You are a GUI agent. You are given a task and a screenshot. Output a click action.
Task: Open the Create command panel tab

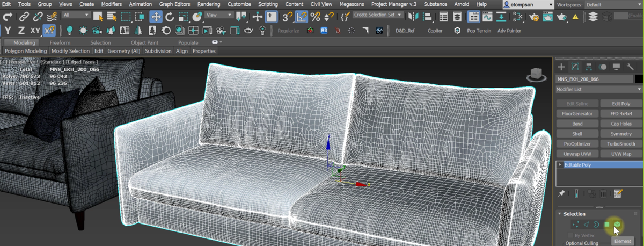pos(561,67)
